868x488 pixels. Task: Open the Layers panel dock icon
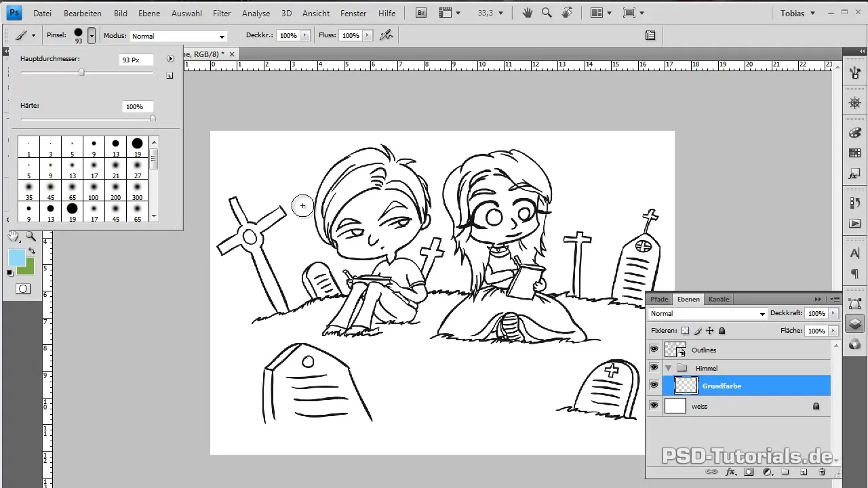pos(854,323)
